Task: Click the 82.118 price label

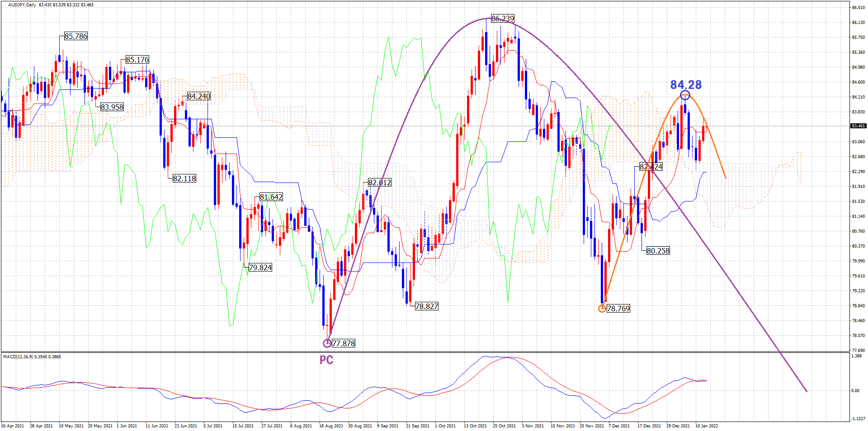Action: click(184, 178)
